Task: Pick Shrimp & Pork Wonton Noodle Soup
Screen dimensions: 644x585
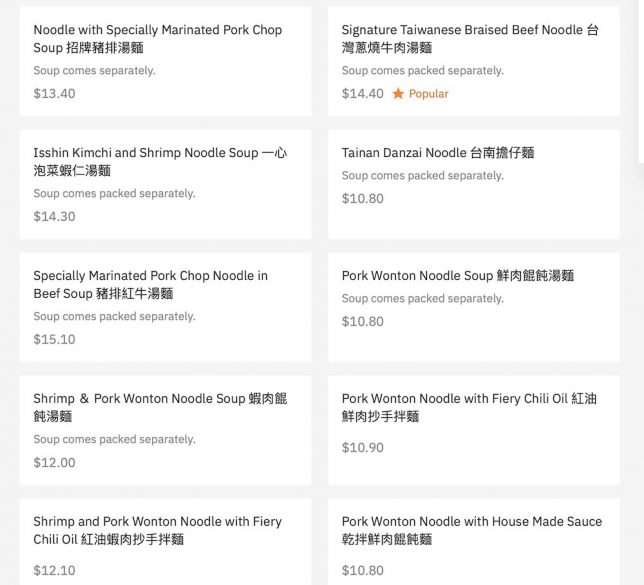Action: (160, 407)
